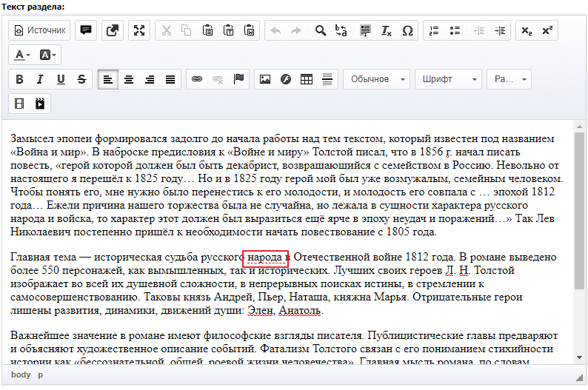Click the body element path item

click(21, 374)
